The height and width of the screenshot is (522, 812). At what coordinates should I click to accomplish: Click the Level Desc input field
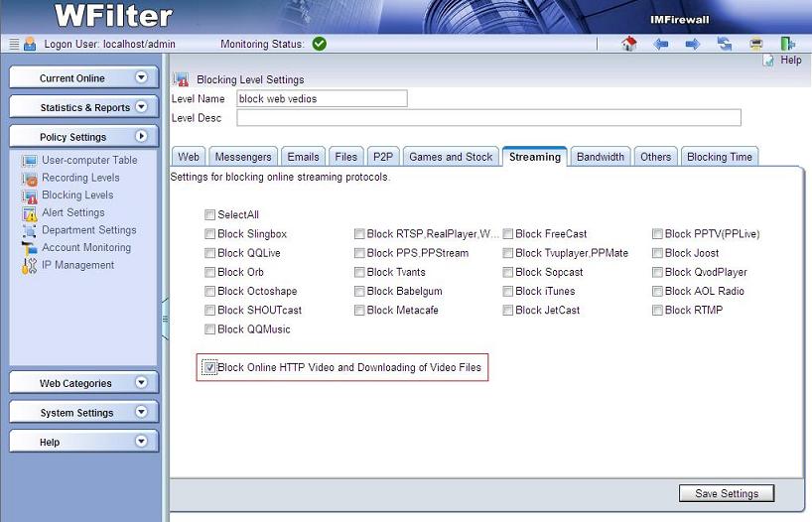point(488,117)
